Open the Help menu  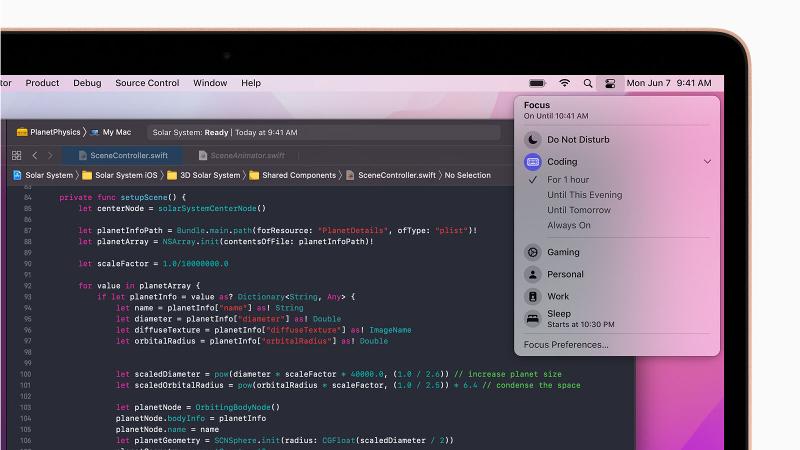click(x=251, y=83)
